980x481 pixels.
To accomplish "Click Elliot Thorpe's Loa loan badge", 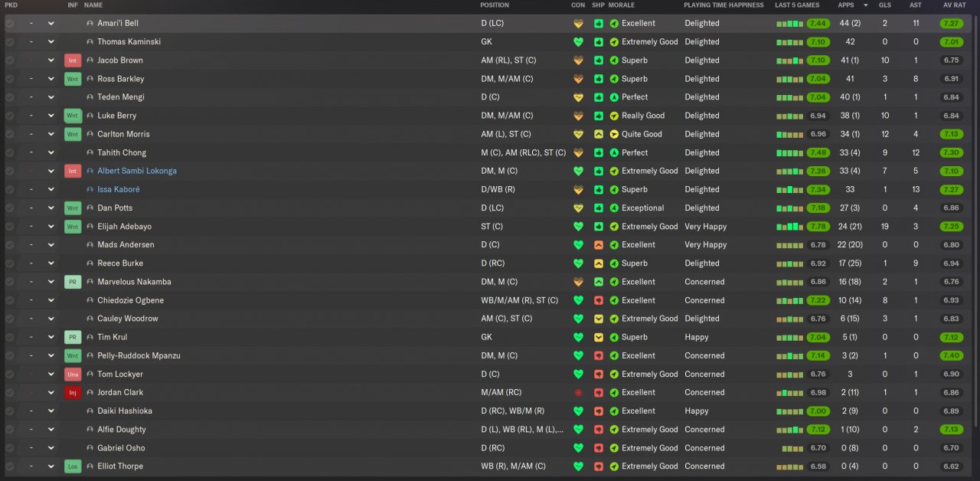I will click(x=73, y=466).
